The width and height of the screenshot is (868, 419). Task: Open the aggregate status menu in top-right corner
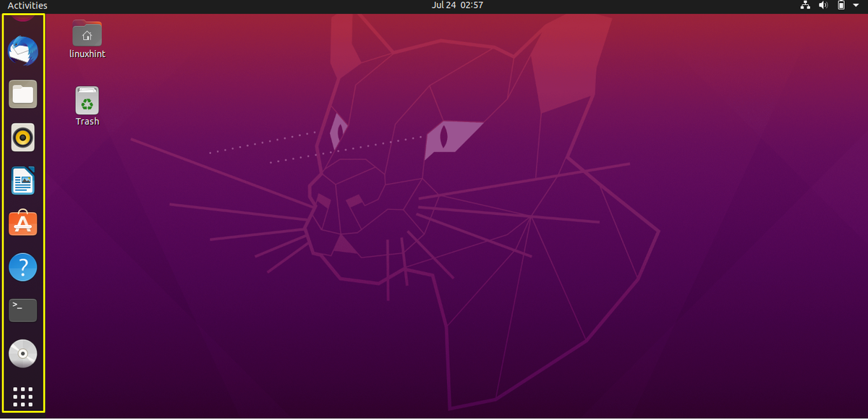pos(832,5)
